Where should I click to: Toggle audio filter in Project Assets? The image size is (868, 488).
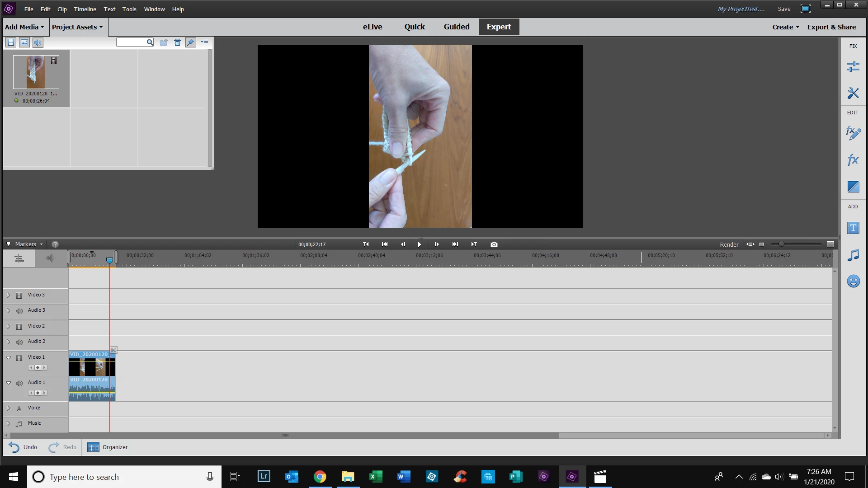pyautogui.click(x=38, y=42)
